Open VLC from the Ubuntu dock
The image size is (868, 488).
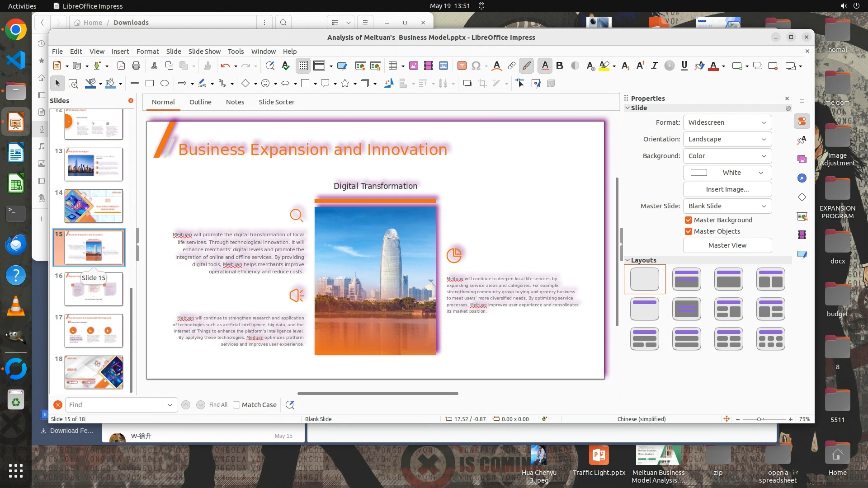[x=15, y=306]
